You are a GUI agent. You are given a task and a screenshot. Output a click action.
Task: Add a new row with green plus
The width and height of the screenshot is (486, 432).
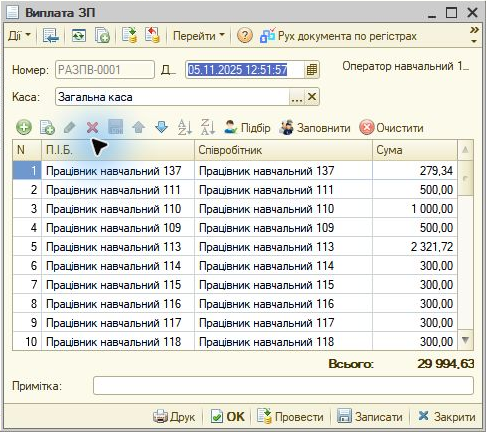(x=24, y=127)
